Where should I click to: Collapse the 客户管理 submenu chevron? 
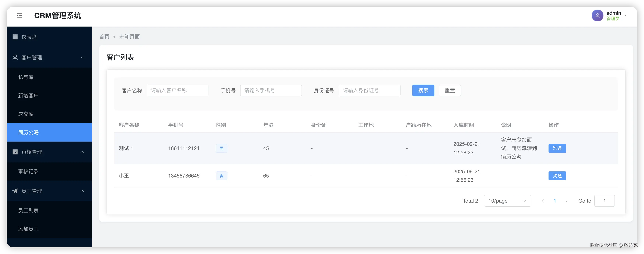[82, 58]
